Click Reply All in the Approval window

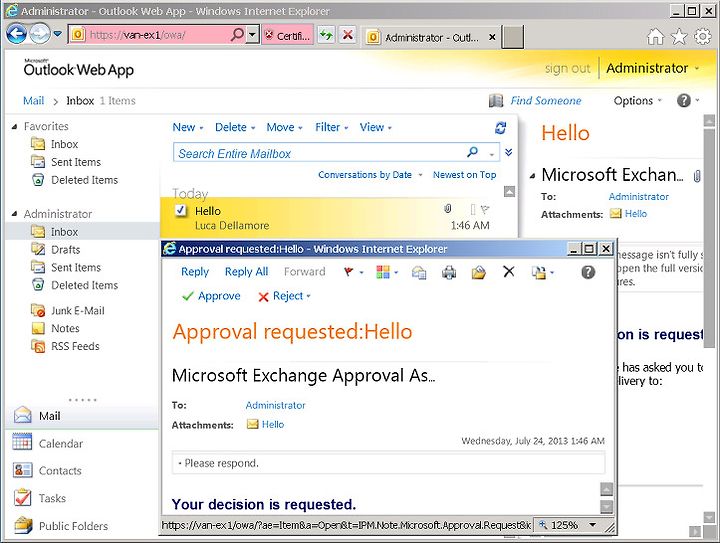(x=247, y=272)
